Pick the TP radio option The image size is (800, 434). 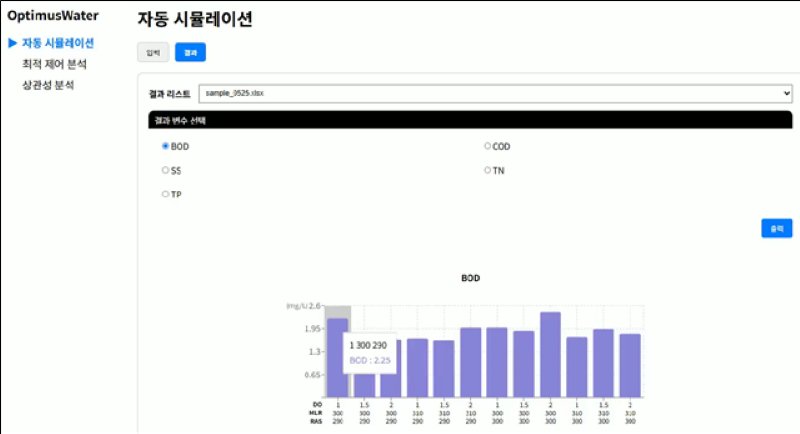(x=166, y=194)
